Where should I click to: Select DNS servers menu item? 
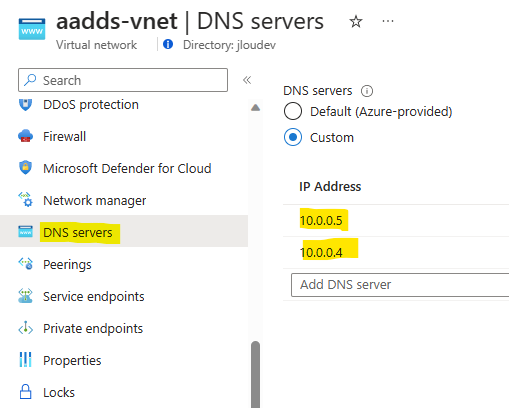(x=124, y=231)
